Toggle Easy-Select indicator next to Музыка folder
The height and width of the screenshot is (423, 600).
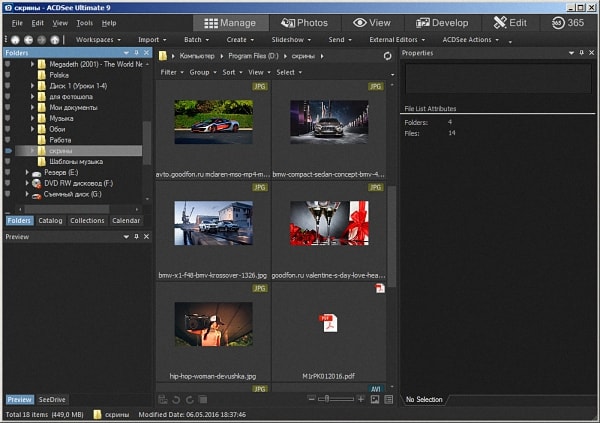pyautogui.click(x=9, y=118)
